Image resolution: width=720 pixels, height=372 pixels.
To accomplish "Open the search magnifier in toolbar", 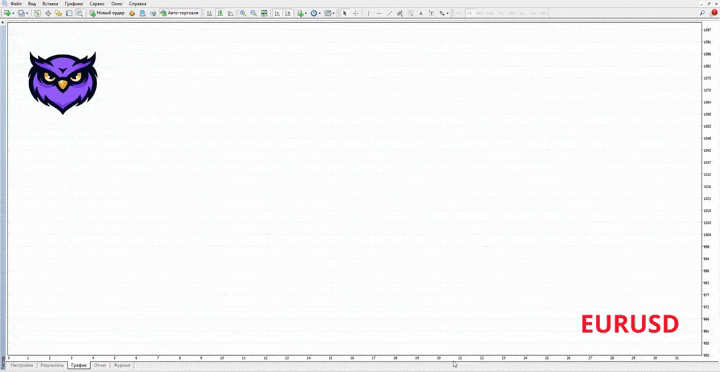I will click(702, 13).
